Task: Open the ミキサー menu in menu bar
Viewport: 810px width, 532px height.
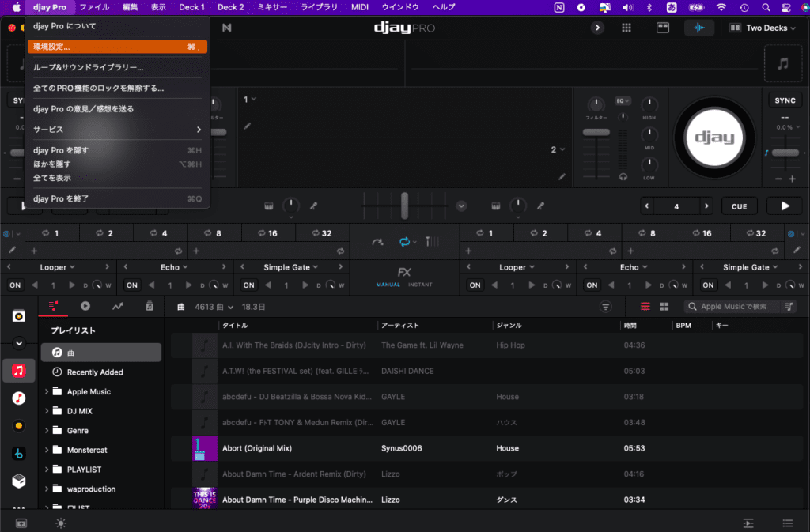Action: tap(272, 7)
